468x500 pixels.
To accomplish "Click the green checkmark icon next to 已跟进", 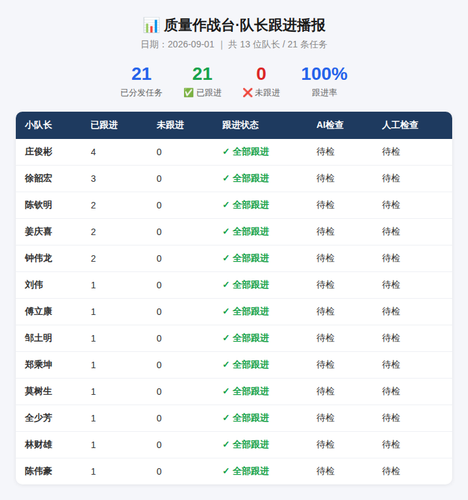I will click(x=188, y=93).
